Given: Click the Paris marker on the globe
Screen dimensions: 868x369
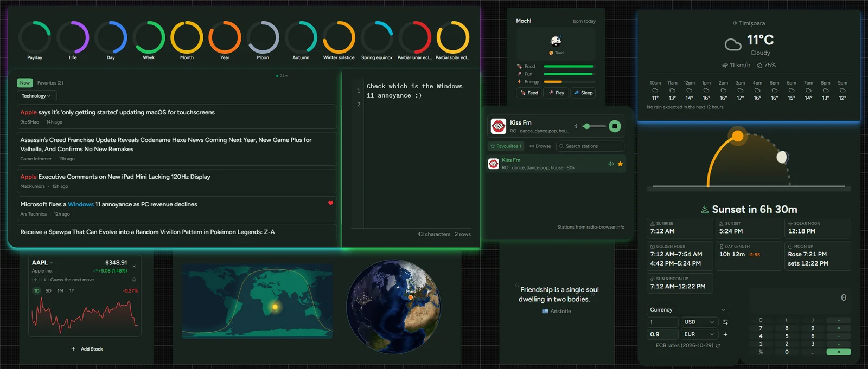Looking at the screenshot, I should [x=411, y=297].
